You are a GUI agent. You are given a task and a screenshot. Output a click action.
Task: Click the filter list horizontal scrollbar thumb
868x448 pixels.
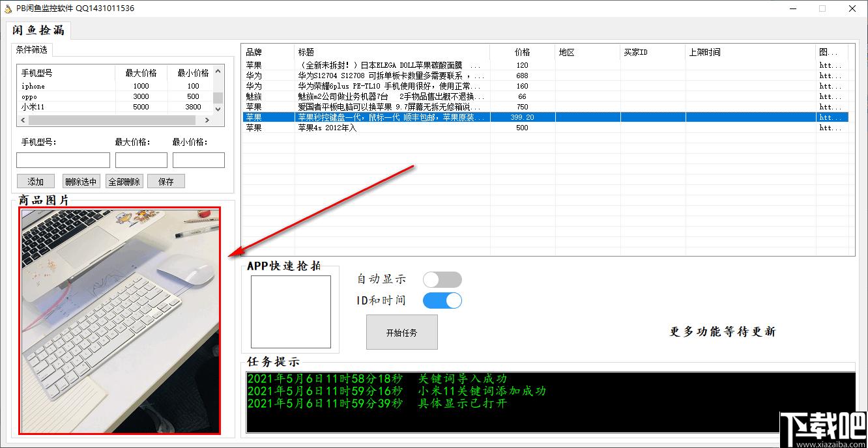point(112,120)
